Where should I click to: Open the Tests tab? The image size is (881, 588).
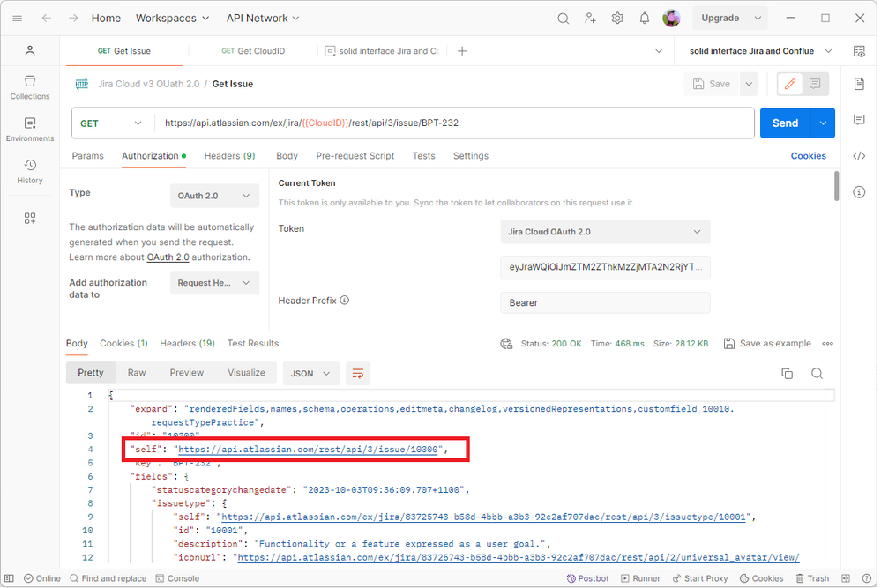[x=423, y=156]
